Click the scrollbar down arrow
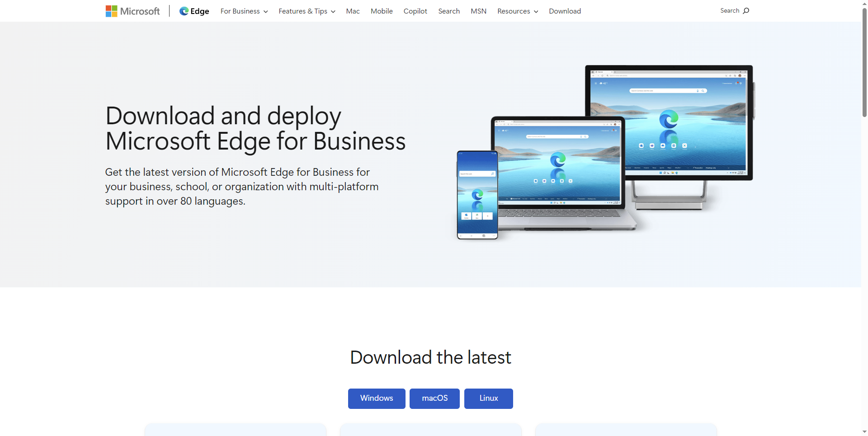868x436 pixels. (x=864, y=432)
